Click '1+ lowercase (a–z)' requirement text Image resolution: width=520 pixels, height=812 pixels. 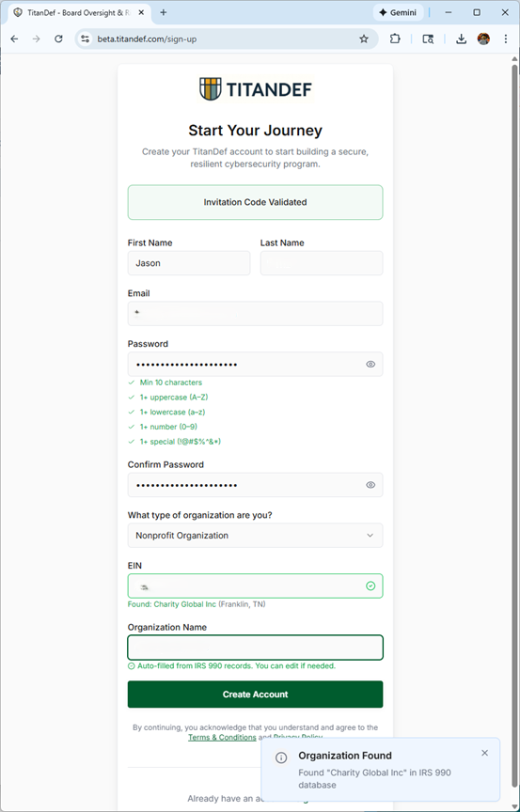[174, 413]
